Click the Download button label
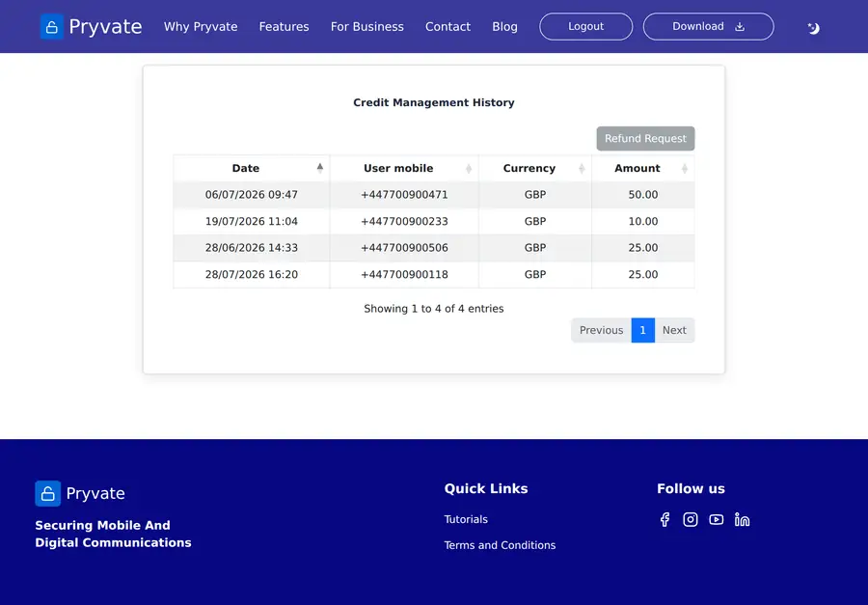This screenshot has height=605, width=868. 698,26
